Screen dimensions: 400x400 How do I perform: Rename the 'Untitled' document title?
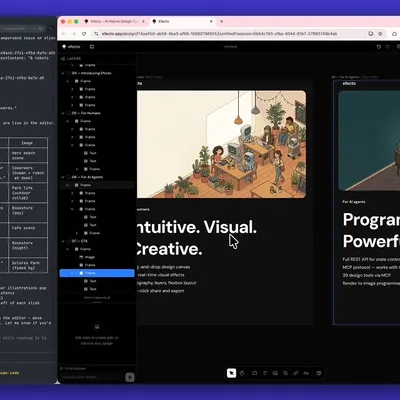pos(230,47)
